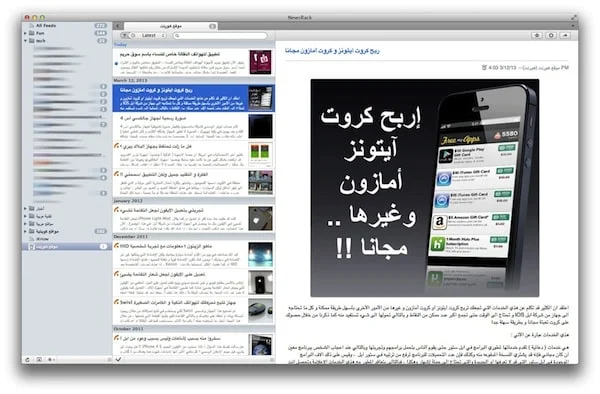Select the highlighted feed row in the sidebar
Viewport: 600px width, 394px height.
click(67, 247)
